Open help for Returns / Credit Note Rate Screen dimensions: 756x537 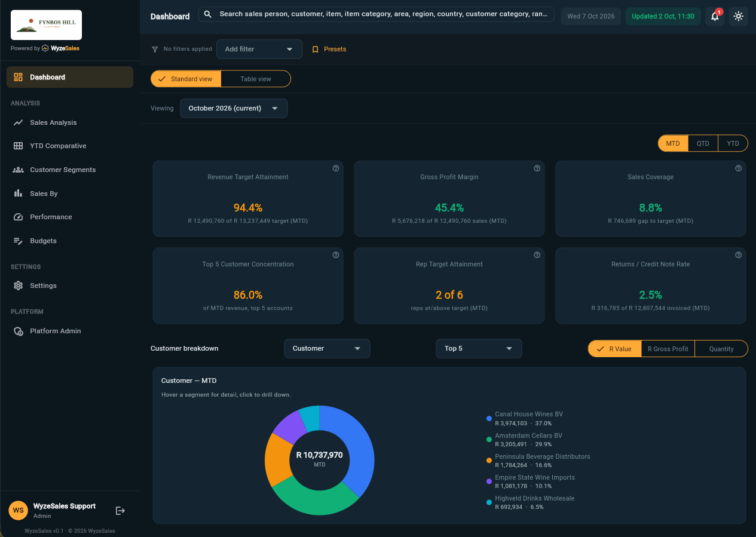tap(739, 255)
